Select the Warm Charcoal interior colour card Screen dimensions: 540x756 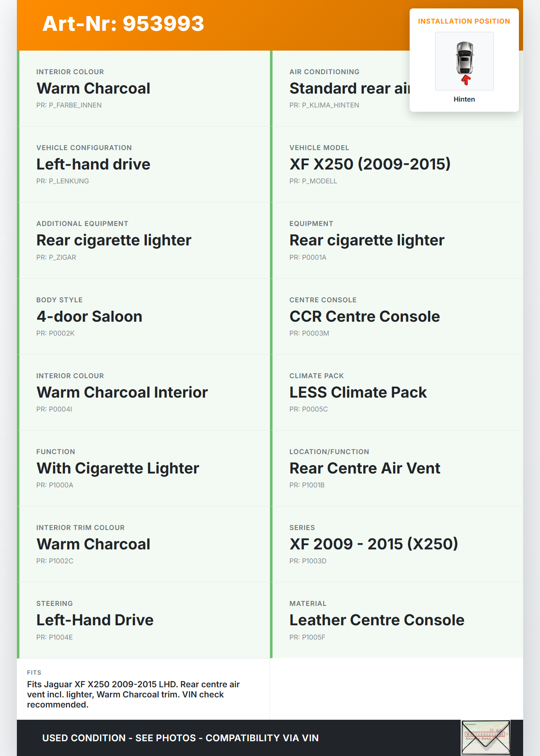[93, 89]
